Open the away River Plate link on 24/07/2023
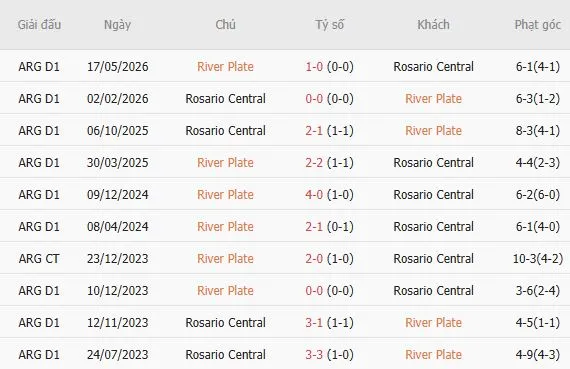Image resolution: width=570 pixels, height=369 pixels. coord(433,354)
